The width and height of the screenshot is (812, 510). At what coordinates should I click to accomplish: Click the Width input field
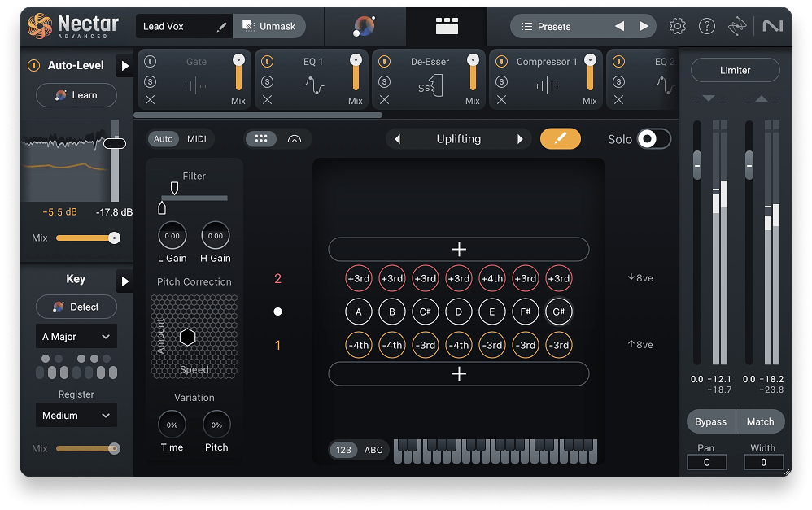tap(764, 463)
